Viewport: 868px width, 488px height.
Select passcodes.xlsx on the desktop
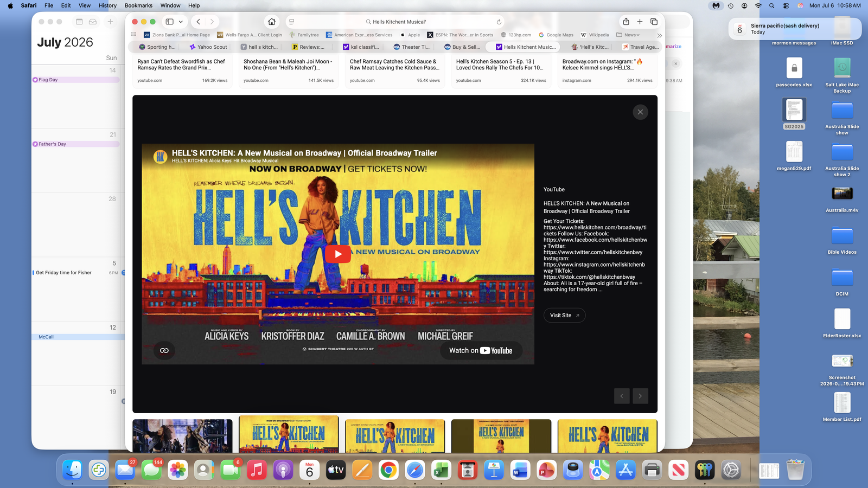(x=794, y=73)
